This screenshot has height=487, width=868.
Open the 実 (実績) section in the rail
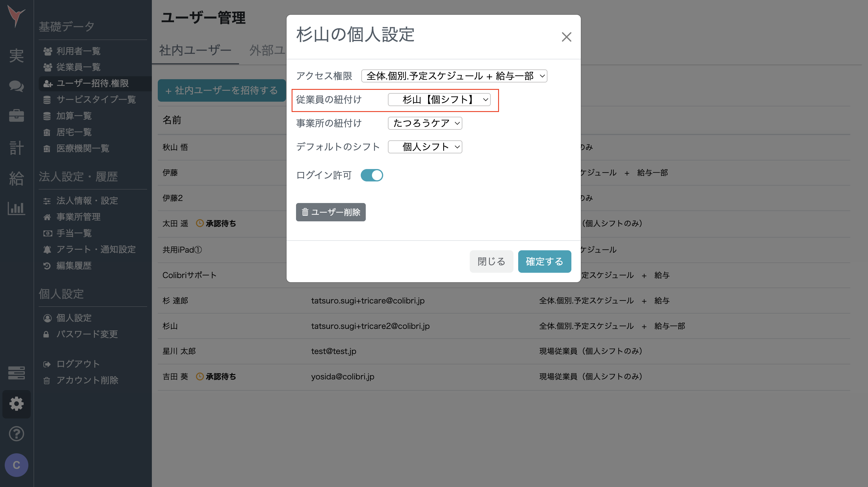17,56
